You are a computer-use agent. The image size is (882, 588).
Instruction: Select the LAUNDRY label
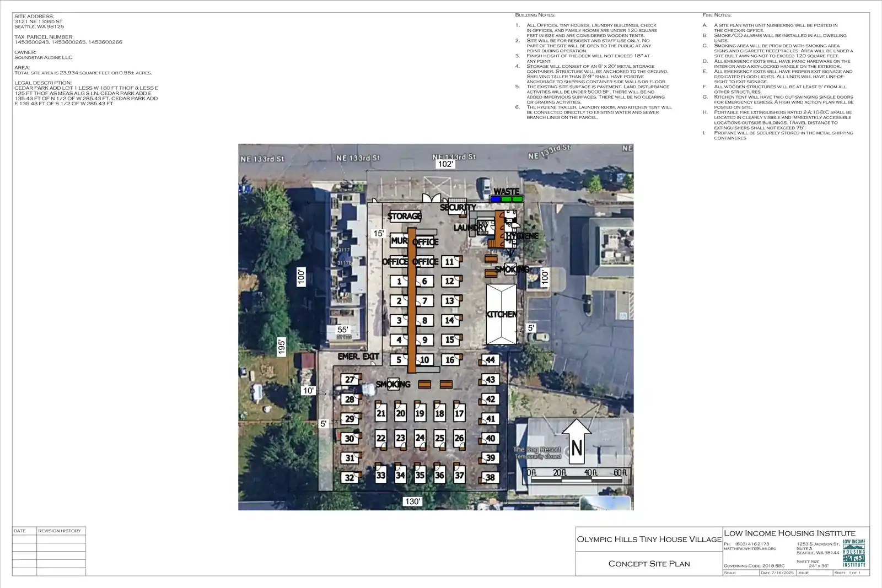coord(471,228)
